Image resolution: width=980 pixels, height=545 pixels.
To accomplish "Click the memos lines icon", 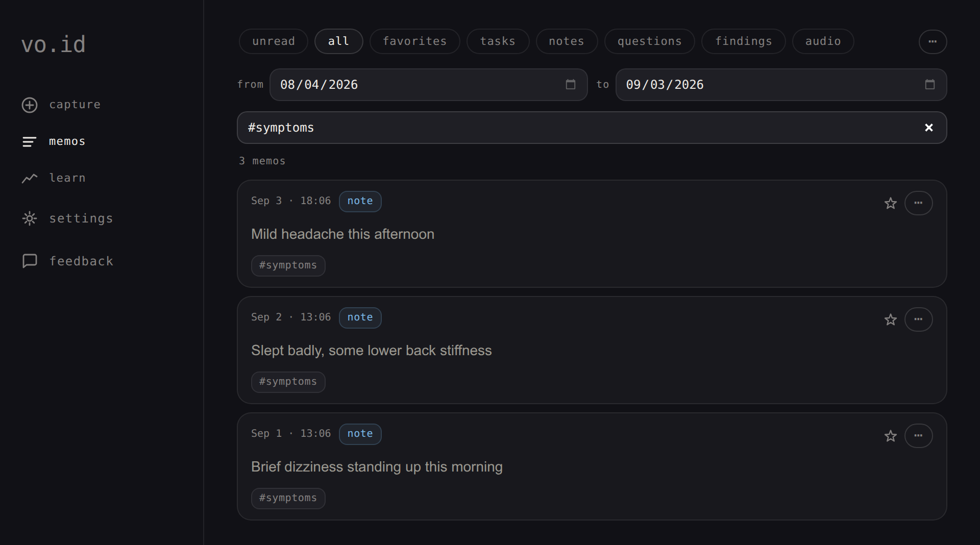I will [x=30, y=142].
